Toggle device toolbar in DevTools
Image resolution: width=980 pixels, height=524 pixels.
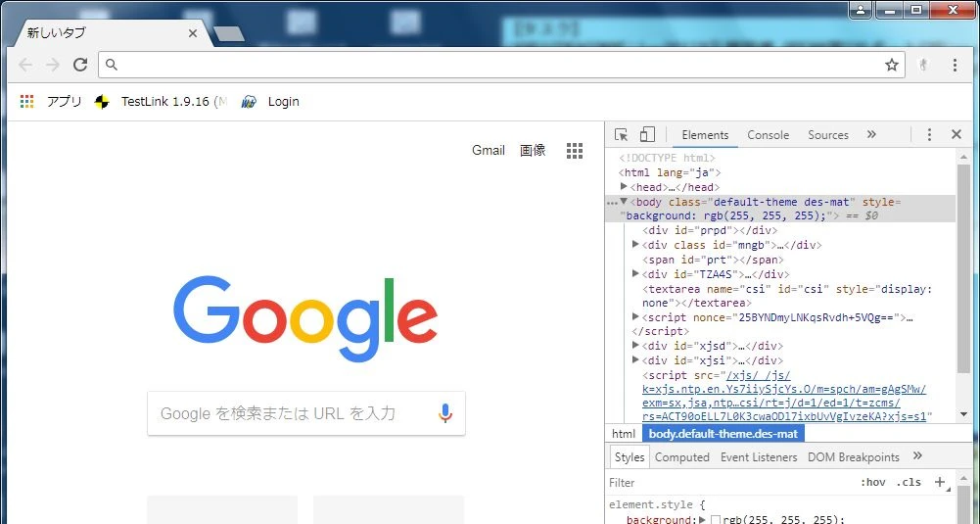[647, 134]
